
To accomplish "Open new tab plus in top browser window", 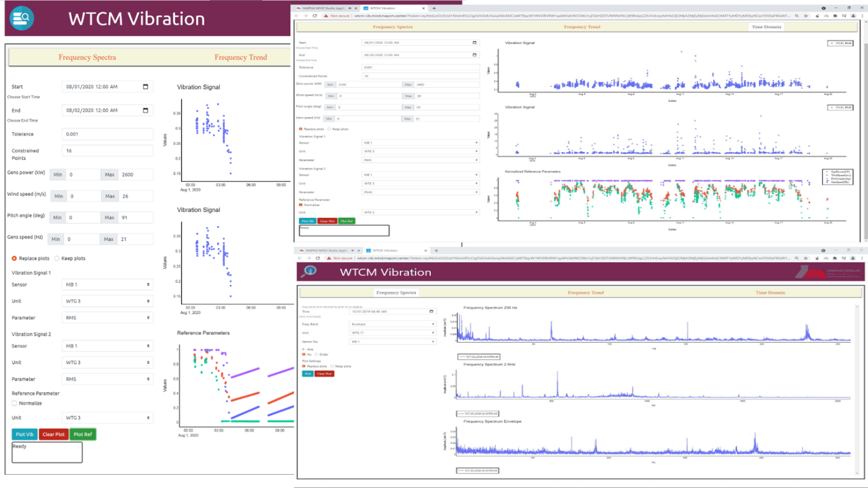I will [434, 8].
